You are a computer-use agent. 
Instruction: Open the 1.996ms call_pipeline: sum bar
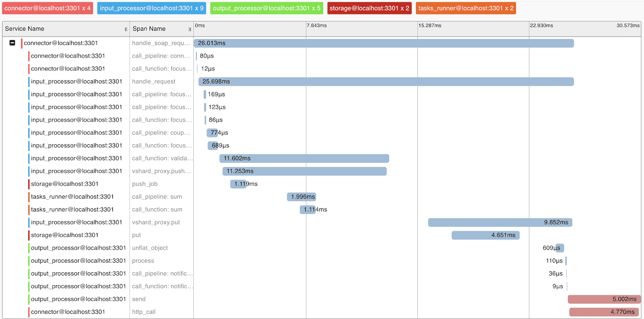pyautogui.click(x=301, y=197)
